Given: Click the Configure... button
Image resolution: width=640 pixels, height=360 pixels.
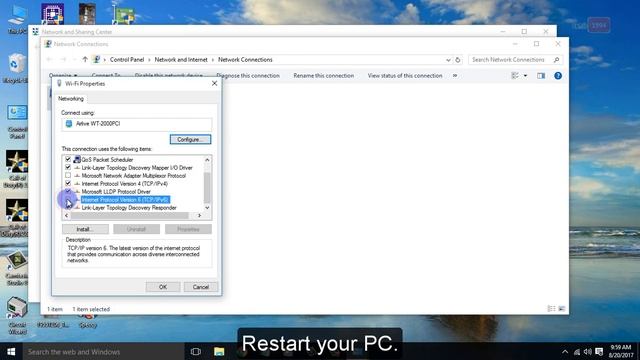Looking at the screenshot, I should coord(190,140).
